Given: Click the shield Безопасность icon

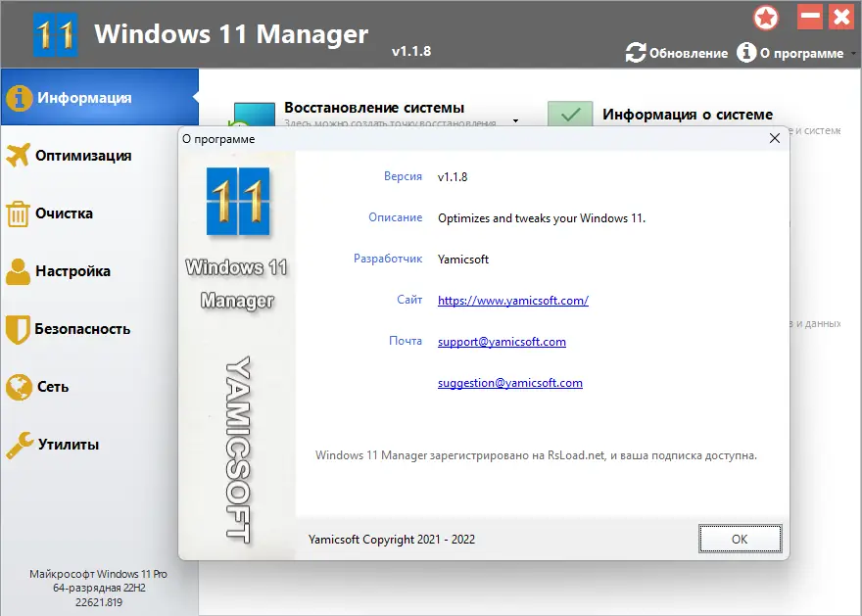Looking at the screenshot, I should 18,329.
